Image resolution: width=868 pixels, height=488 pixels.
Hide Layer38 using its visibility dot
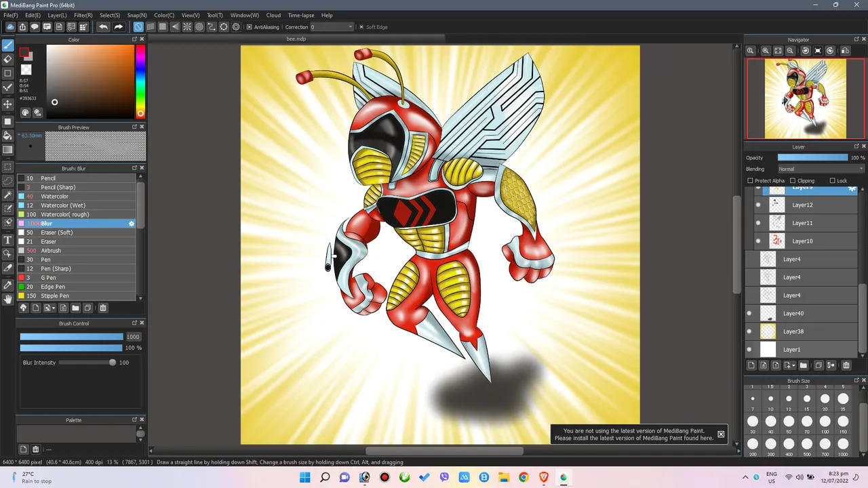[749, 331]
